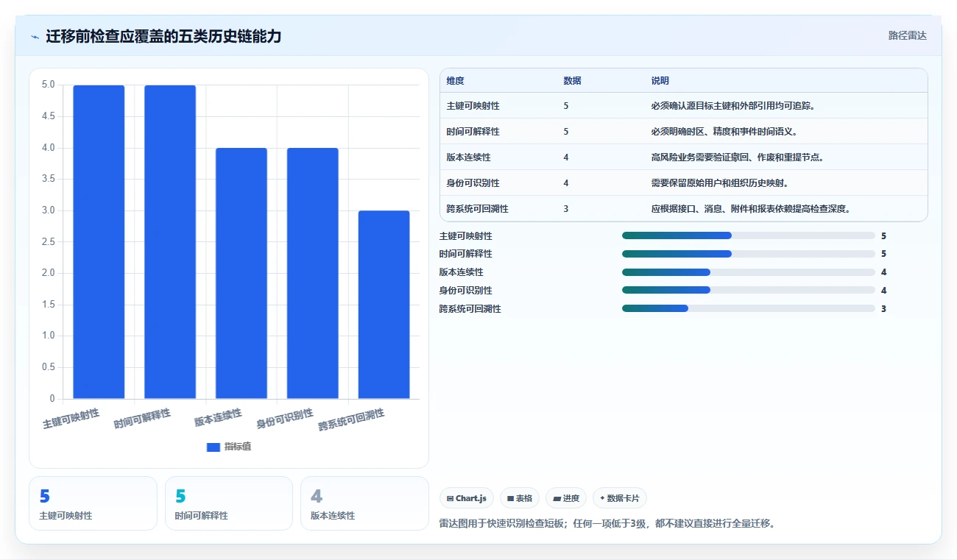Select the 表格 chip
The width and height of the screenshot is (957, 560).
520,498
